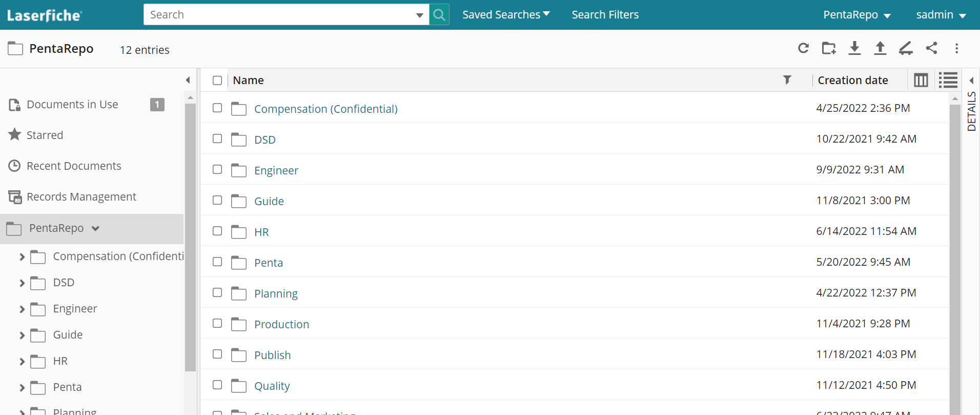980x415 pixels.
Task: Expand the HR tree node
Action: click(x=22, y=361)
